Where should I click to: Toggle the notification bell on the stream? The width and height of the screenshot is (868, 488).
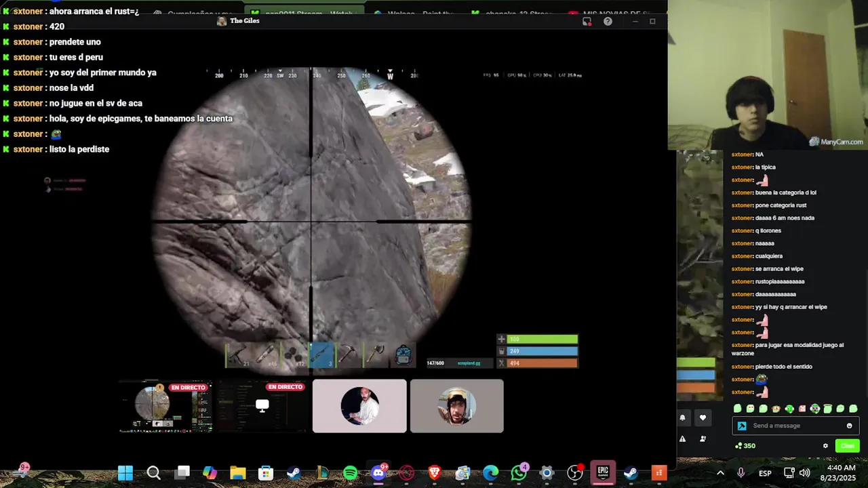point(682,418)
